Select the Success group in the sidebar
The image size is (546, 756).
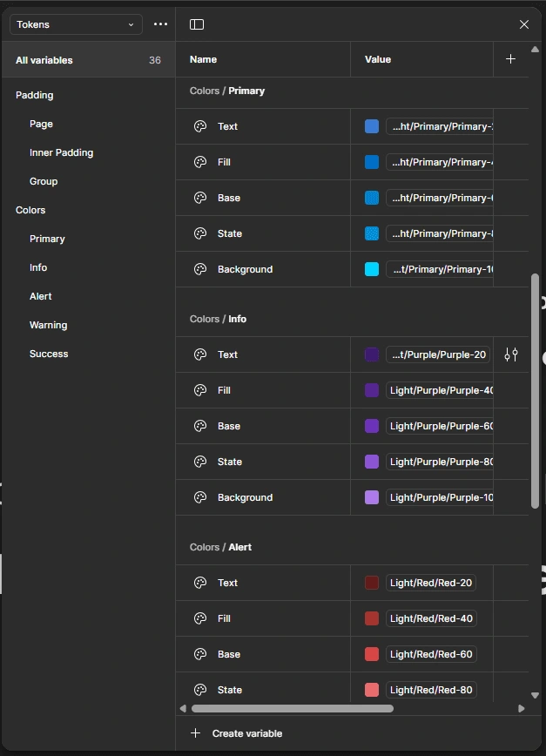pos(49,354)
